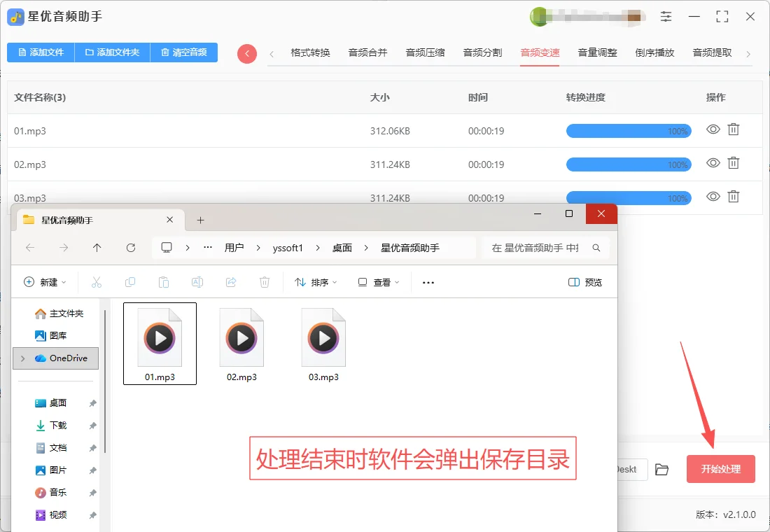Open the 查看 view dropdown in Explorer
This screenshot has height=532, width=770.
tap(377, 282)
